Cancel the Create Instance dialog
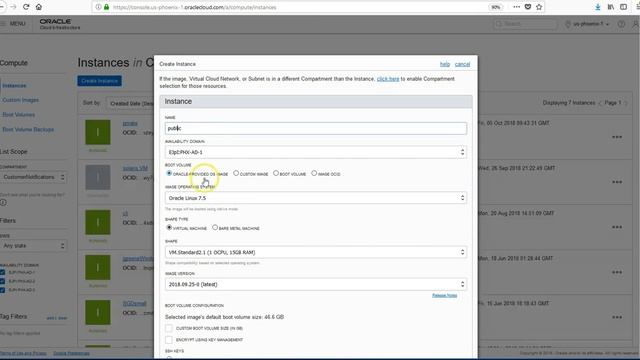 tap(462, 64)
